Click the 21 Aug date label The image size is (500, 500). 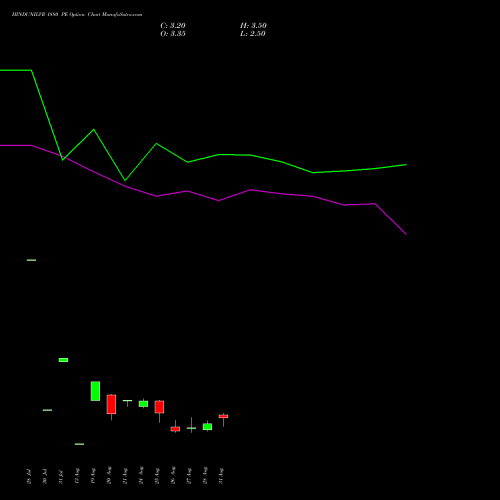[125, 476]
